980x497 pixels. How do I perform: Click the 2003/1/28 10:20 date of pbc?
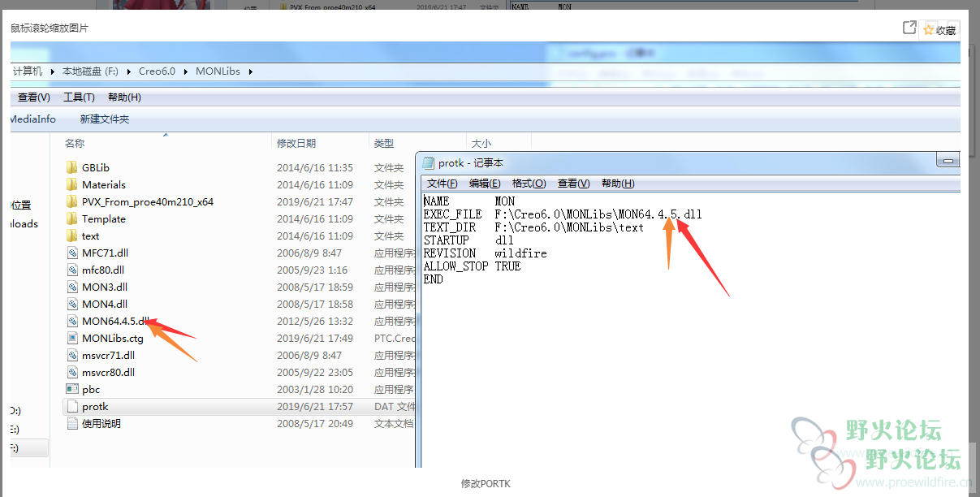[x=315, y=390]
